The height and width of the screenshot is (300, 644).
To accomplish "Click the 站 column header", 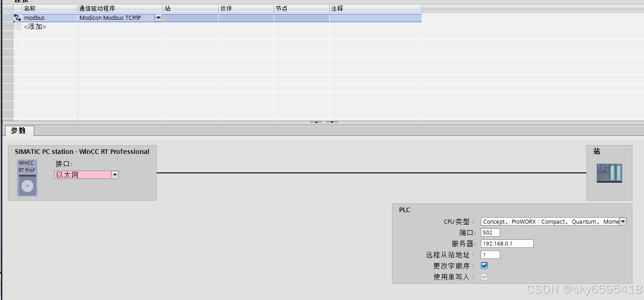I will point(190,9).
